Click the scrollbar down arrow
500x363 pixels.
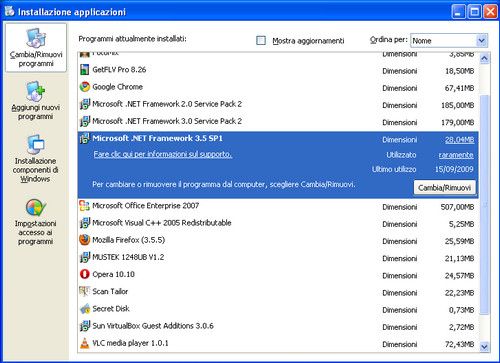[484, 347]
